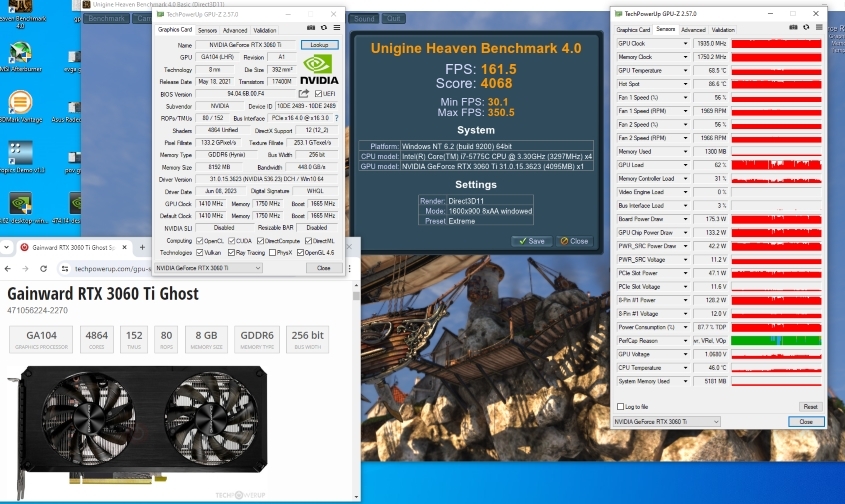This screenshot has height=504, width=845.
Task: Open the hamburger menu in left GPU-Z window
Action: pyautogui.click(x=337, y=27)
